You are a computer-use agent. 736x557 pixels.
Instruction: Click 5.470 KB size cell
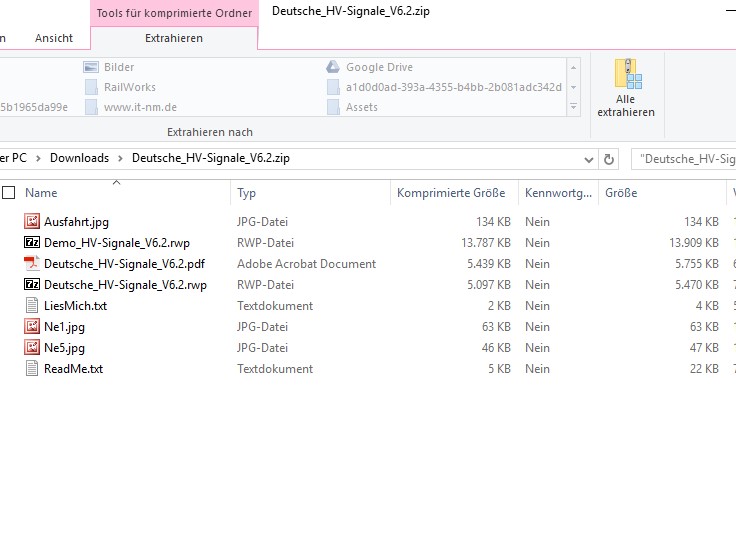pos(697,285)
